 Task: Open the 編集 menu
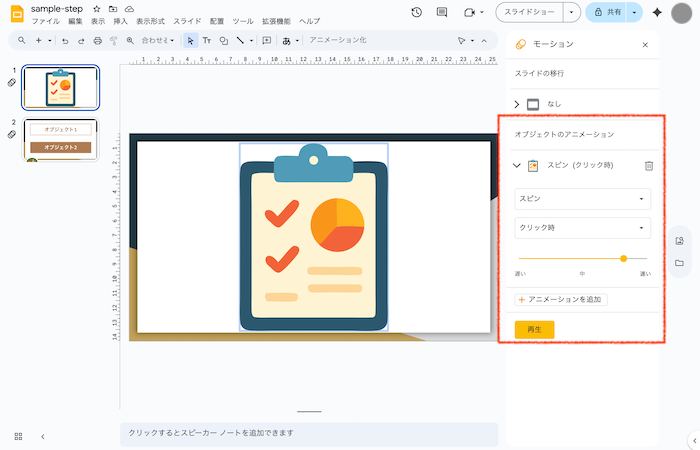75,21
